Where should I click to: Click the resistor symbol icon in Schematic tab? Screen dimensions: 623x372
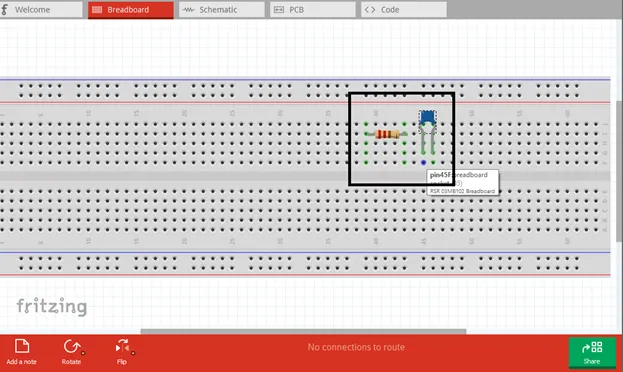point(188,10)
